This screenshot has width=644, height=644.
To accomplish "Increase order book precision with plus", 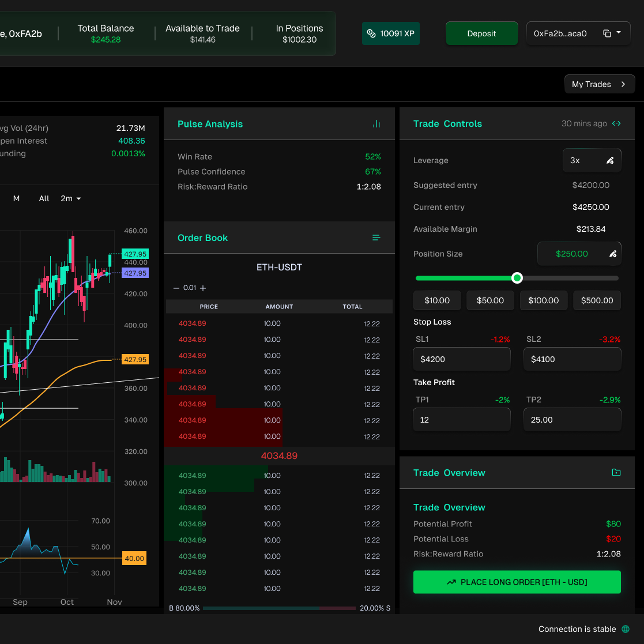I will coord(203,288).
